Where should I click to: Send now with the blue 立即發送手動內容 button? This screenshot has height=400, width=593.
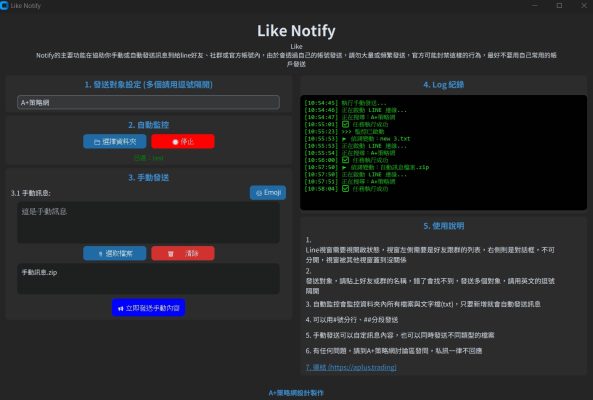tap(148, 308)
